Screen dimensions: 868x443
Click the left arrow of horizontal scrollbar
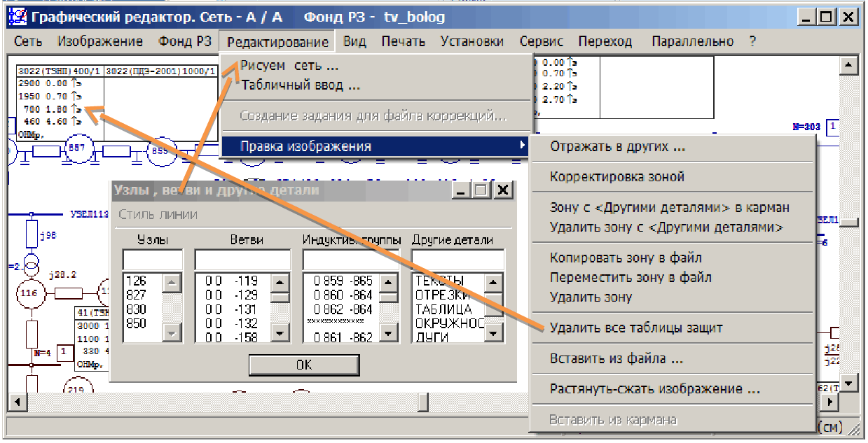point(16,402)
